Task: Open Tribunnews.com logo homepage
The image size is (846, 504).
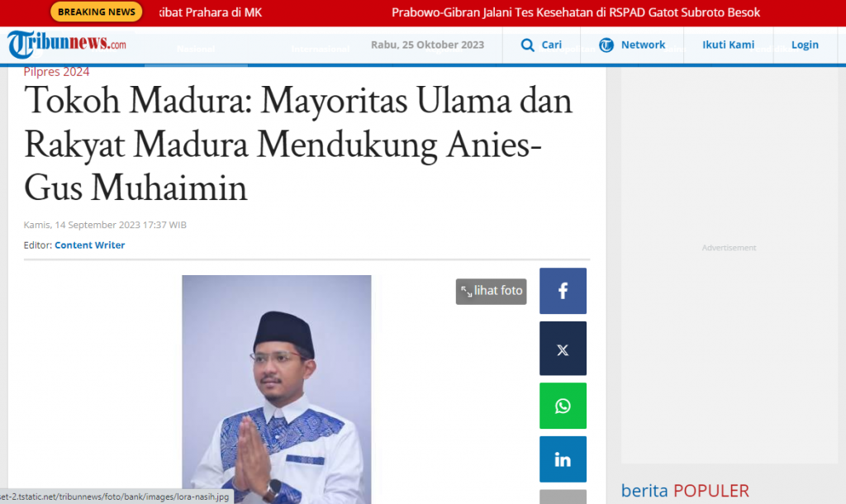Action: click(x=67, y=45)
